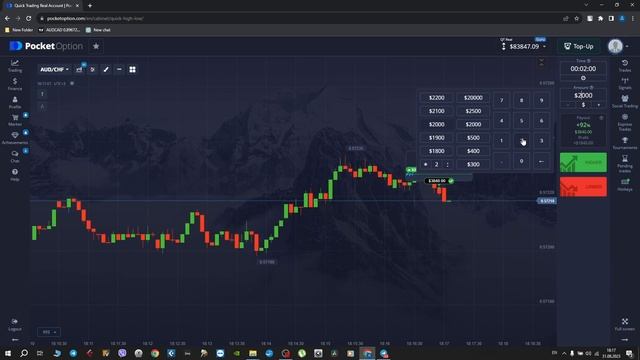
Task: Open the Achievements section
Action: pos(15,138)
